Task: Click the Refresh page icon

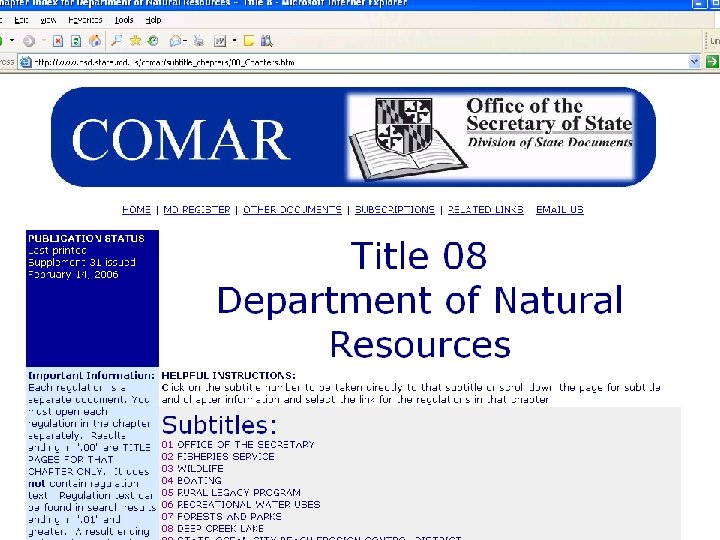Action: 76,41
